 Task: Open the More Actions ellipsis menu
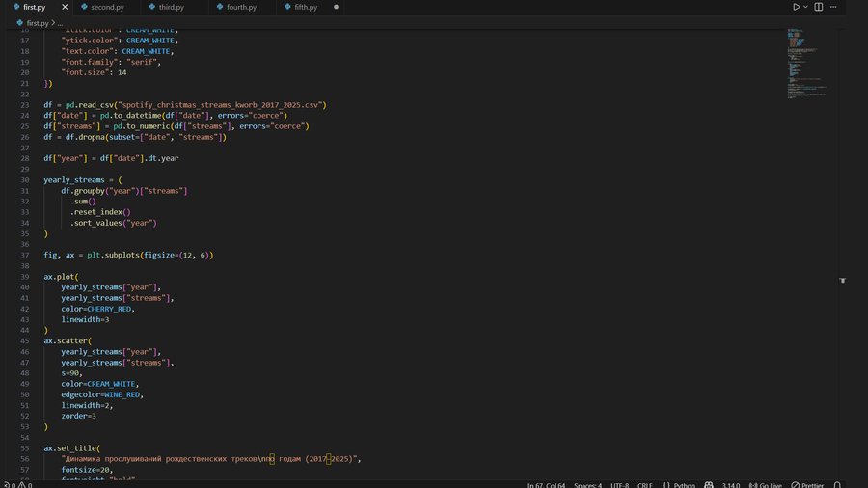[834, 7]
